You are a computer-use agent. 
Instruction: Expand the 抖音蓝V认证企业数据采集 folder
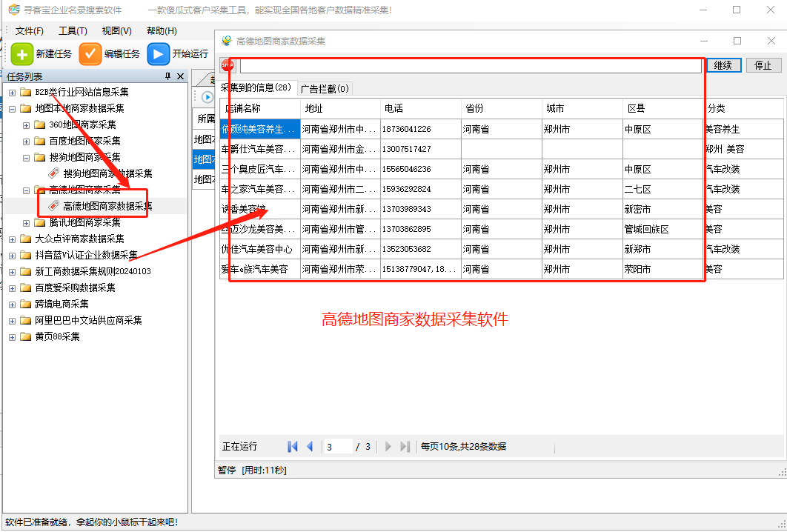coord(13,256)
